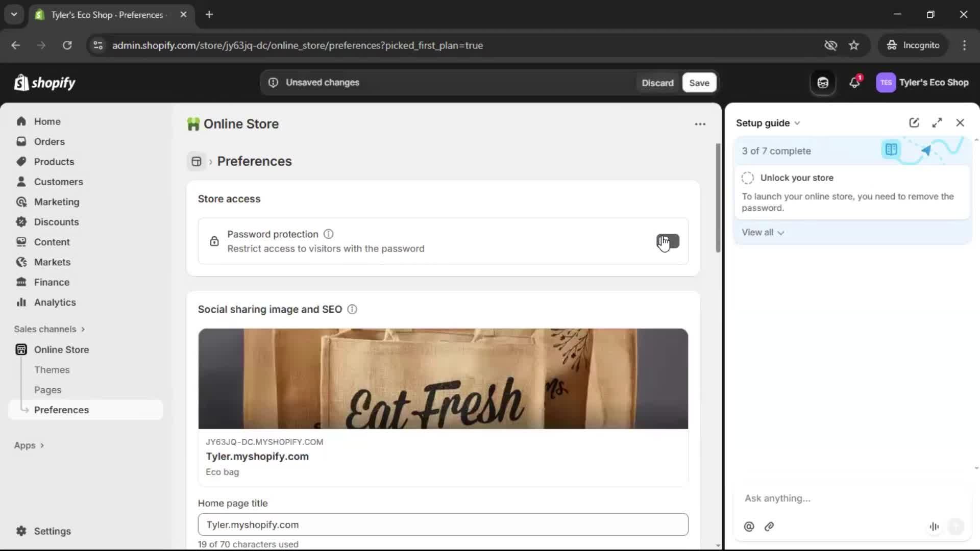Expand the View all setup tasks dropdown

point(763,232)
